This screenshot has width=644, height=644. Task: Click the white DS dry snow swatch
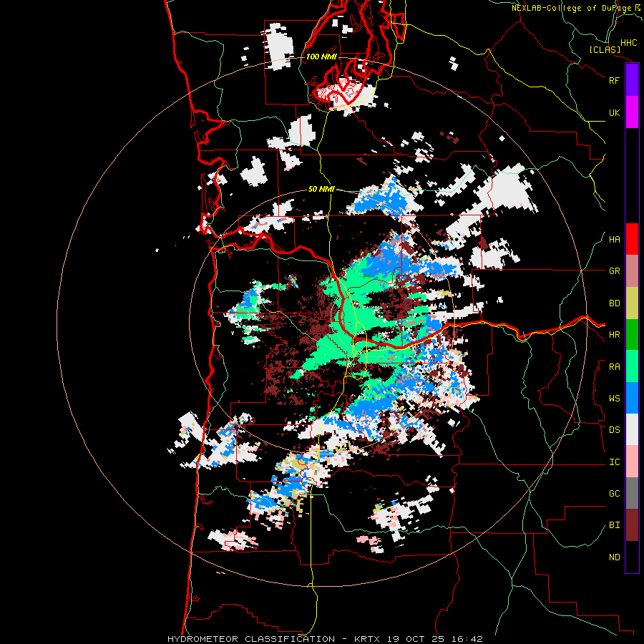[632, 429]
